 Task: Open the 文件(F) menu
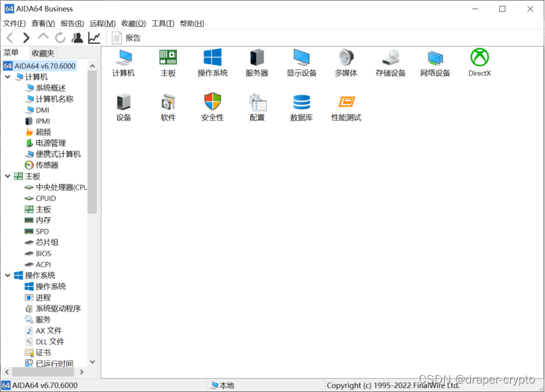(14, 24)
